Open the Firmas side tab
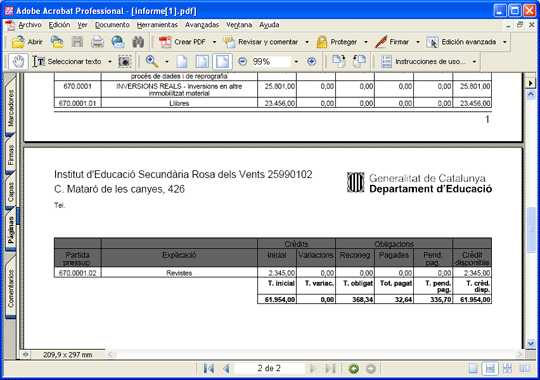This screenshot has width=540, height=380. pos(11,155)
